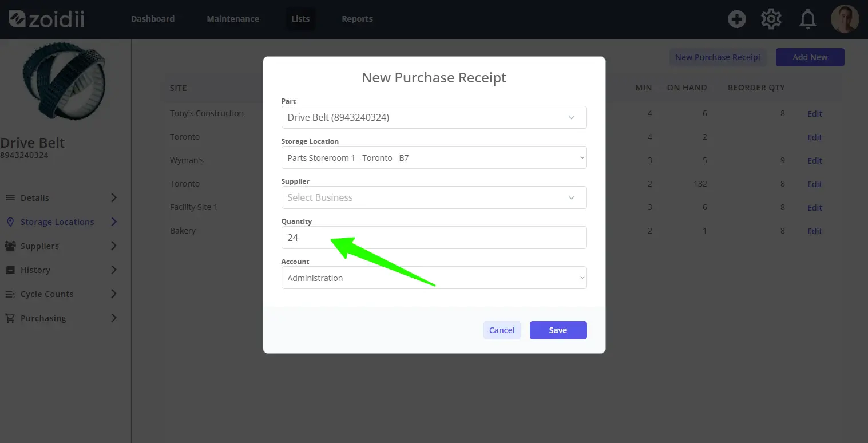The image size is (868, 443).
Task: Click the part number 8943240324 in sidebar
Action: 24,155
